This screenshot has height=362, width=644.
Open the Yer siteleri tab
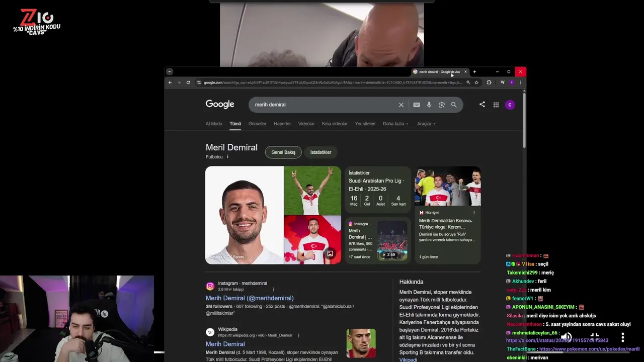[x=365, y=124]
